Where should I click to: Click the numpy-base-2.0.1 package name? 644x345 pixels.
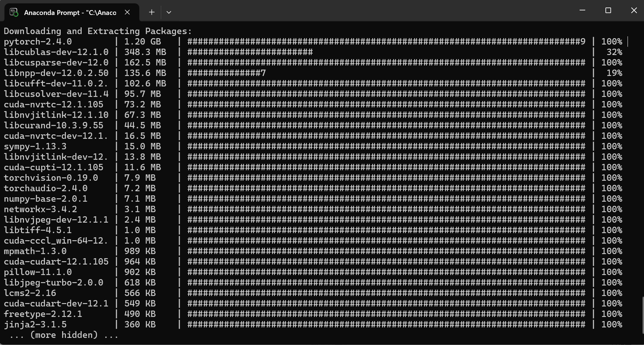pos(46,199)
